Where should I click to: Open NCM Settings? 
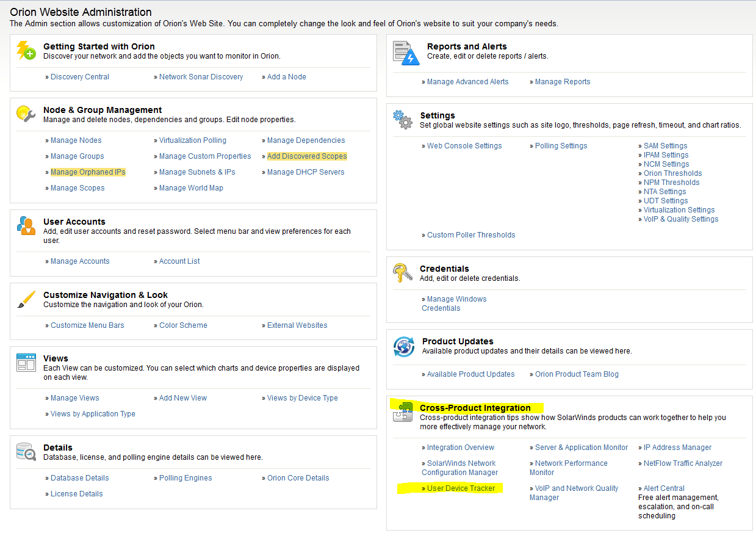pyautogui.click(x=666, y=164)
